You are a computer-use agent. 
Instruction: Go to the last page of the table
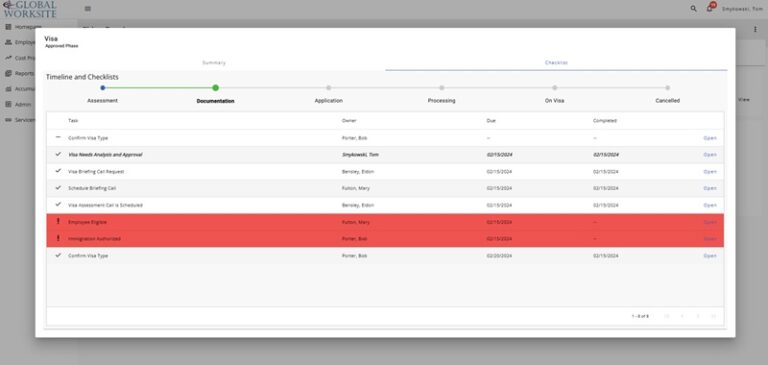click(x=713, y=316)
